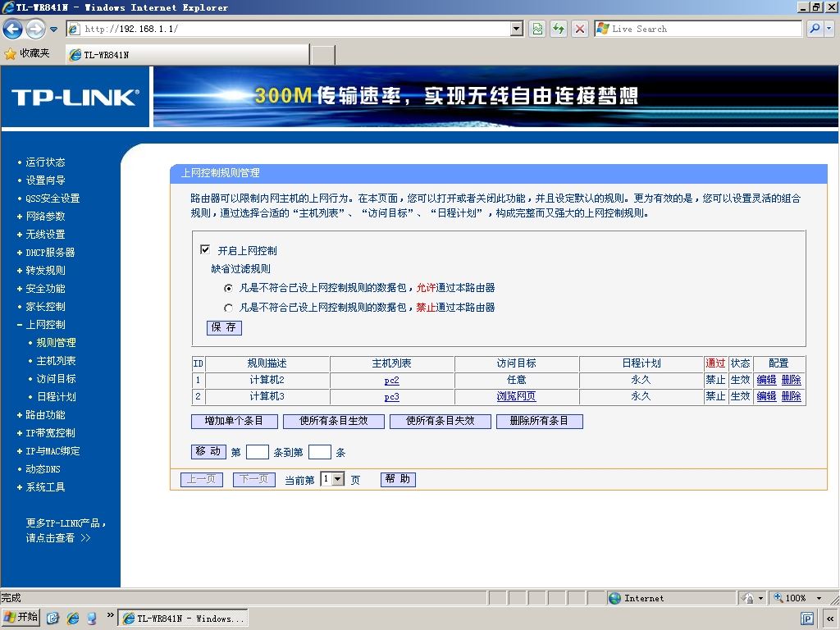Screen dimensions: 840x630
Task: Click the 增加单个条目 button
Action: pyautogui.click(x=234, y=421)
